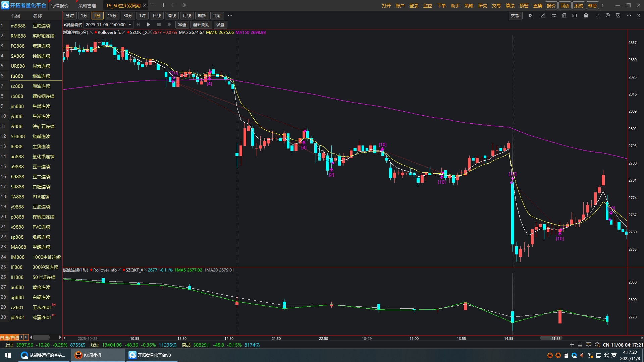Click the pencil drawing tool icon
644x362 pixels.
(x=543, y=16)
